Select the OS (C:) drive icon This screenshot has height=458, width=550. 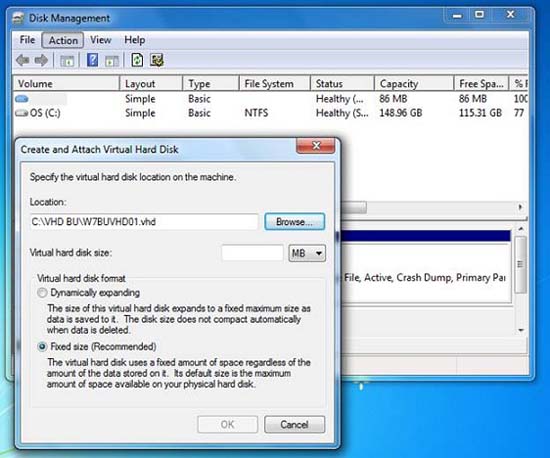(x=21, y=113)
